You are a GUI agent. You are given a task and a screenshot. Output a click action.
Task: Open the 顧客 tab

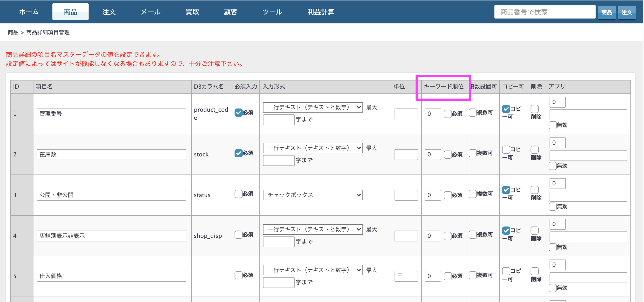click(230, 12)
